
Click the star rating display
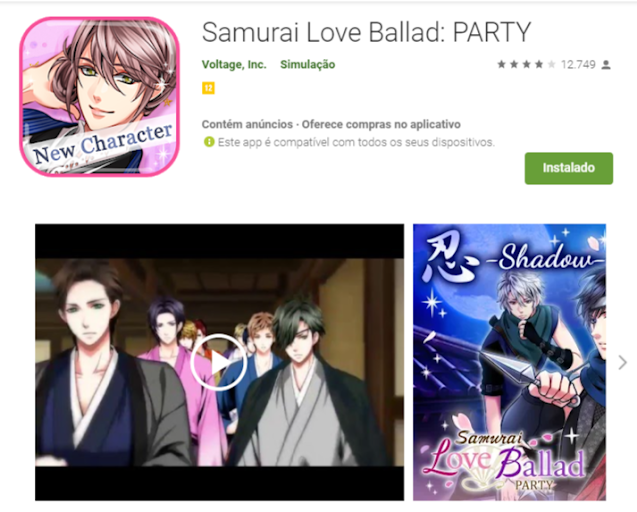pyautogui.click(x=526, y=65)
